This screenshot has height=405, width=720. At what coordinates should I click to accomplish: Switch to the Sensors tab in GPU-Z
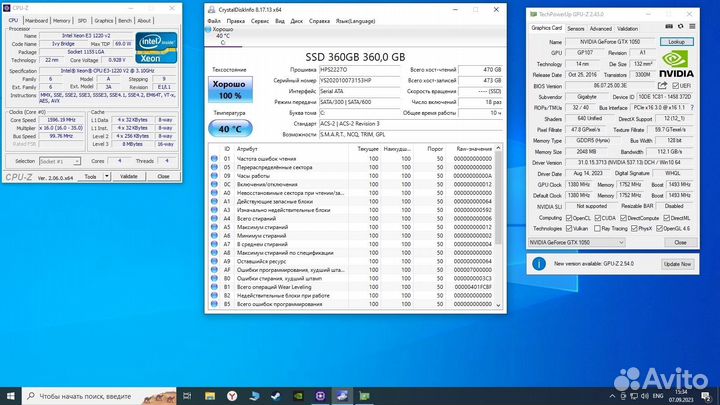[x=576, y=28]
